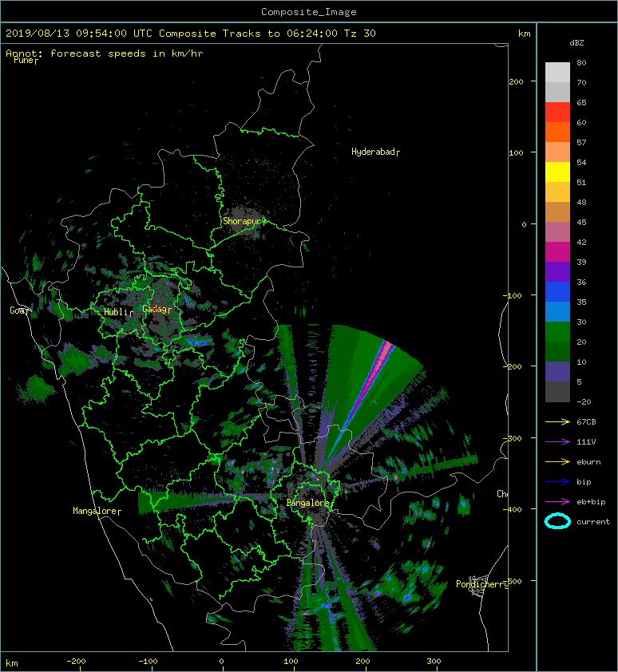
Task: Choose the royal blue swatch between 36 and 35
Action: (x=557, y=292)
